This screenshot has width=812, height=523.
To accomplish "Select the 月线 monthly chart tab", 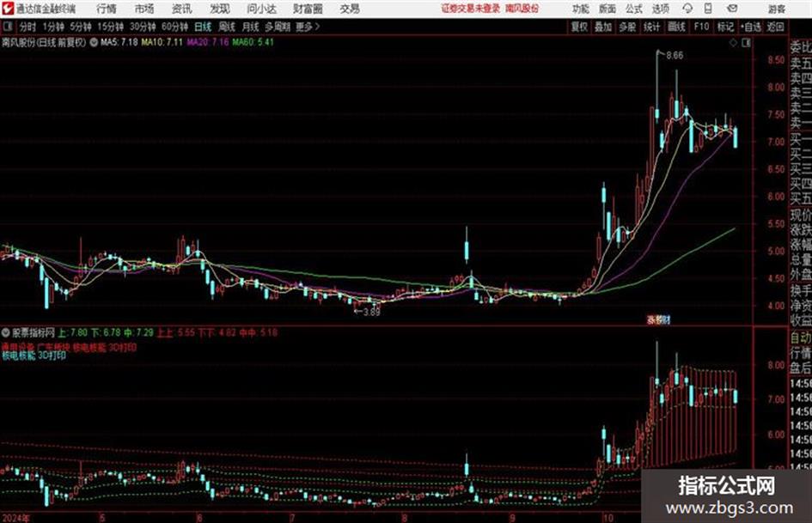I will click(251, 27).
